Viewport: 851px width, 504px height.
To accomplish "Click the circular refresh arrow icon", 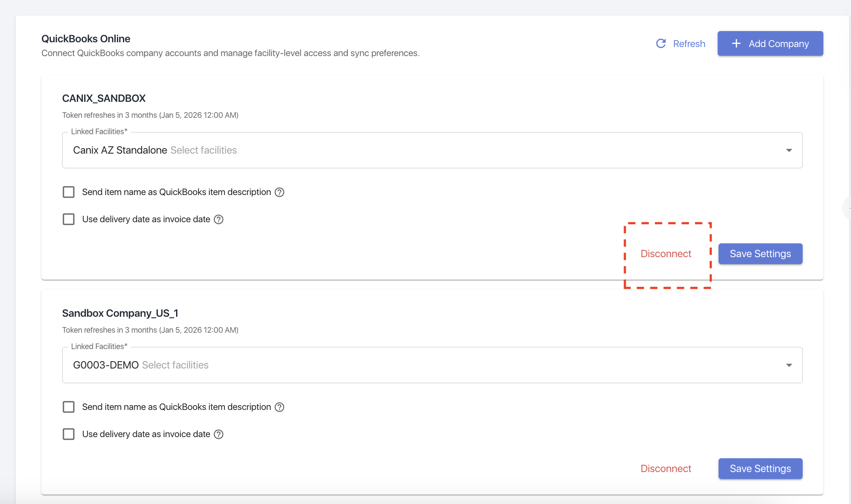I will 661,44.
